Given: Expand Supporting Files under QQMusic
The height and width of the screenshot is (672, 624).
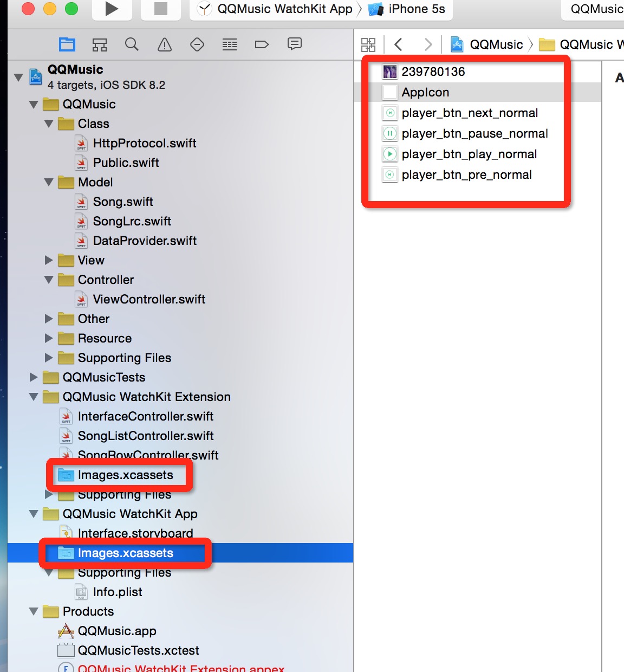Looking at the screenshot, I should (x=49, y=358).
